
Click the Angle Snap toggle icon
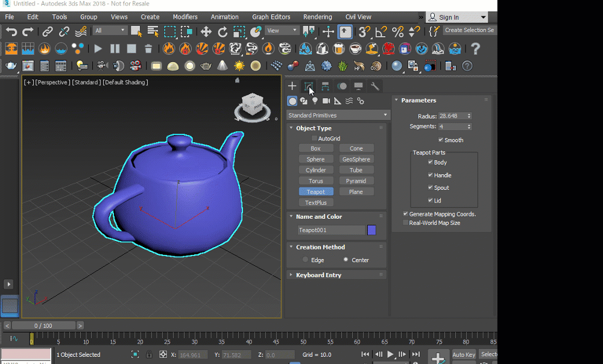pos(380,31)
